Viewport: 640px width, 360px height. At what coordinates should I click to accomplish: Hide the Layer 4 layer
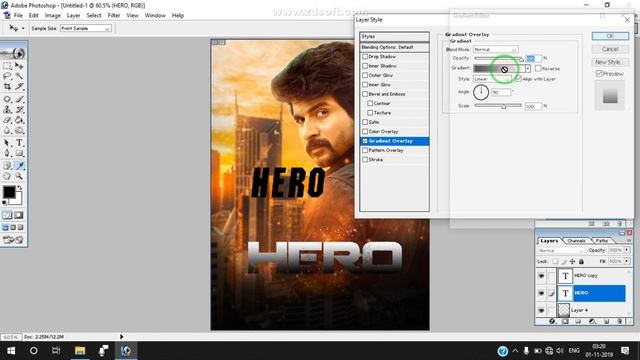pyautogui.click(x=541, y=311)
